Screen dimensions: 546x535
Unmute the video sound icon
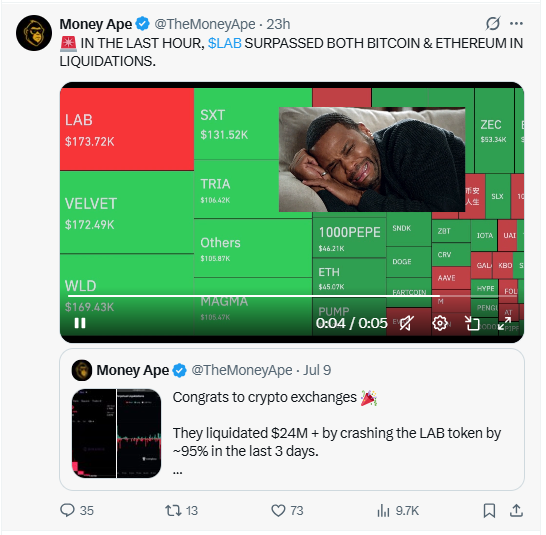coord(406,323)
